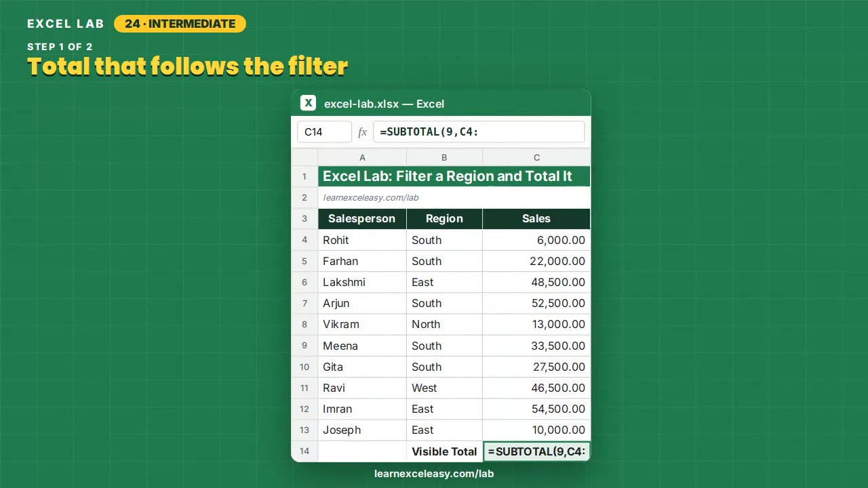Select the cell containing 'Rohit'
This screenshot has height=488, width=868.
[362, 240]
